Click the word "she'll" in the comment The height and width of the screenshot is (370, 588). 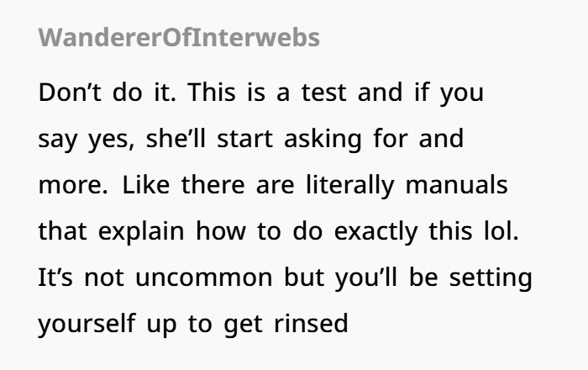click(176, 139)
